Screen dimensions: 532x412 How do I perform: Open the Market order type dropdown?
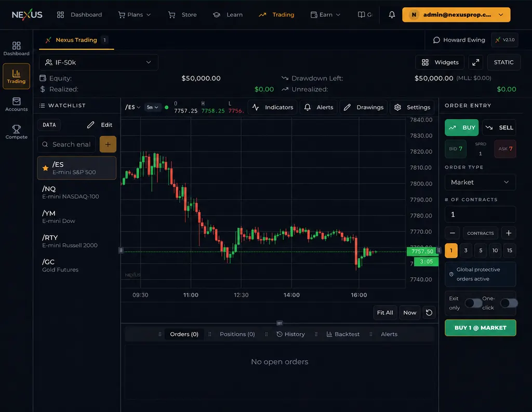[x=481, y=182]
